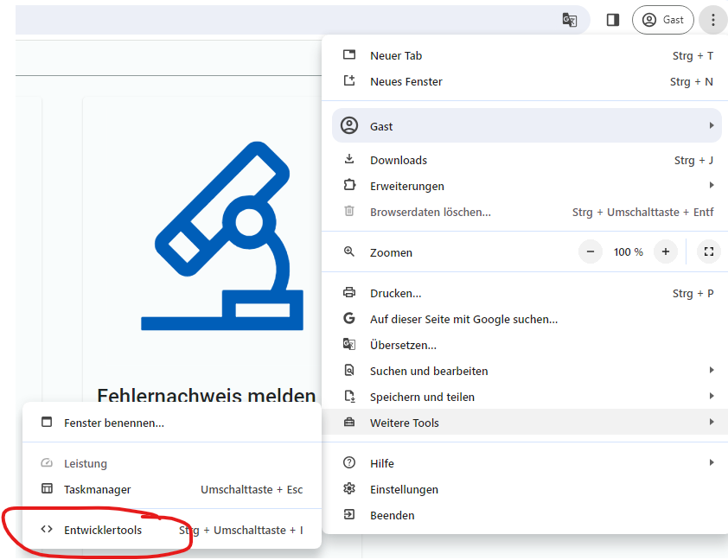The width and height of the screenshot is (728, 560).
Task: Open Taskmanager from the submenu
Action: pos(98,489)
